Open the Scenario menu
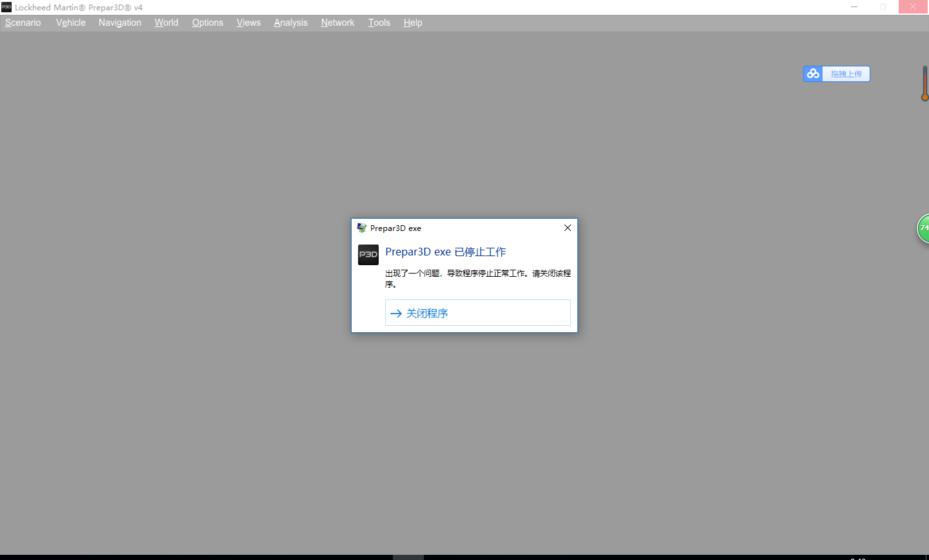The image size is (929, 560). [x=23, y=23]
